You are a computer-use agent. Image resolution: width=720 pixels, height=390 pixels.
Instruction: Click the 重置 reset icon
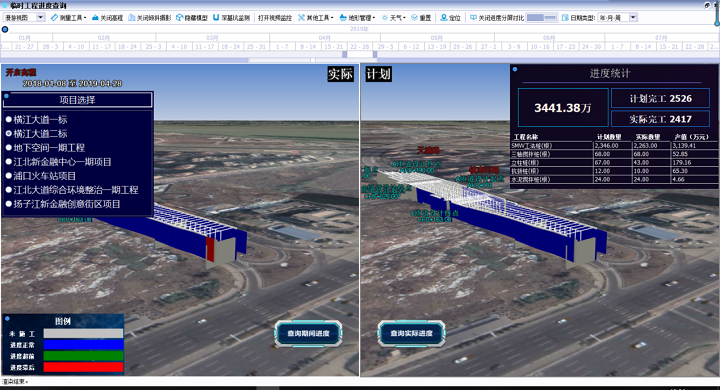coord(414,17)
